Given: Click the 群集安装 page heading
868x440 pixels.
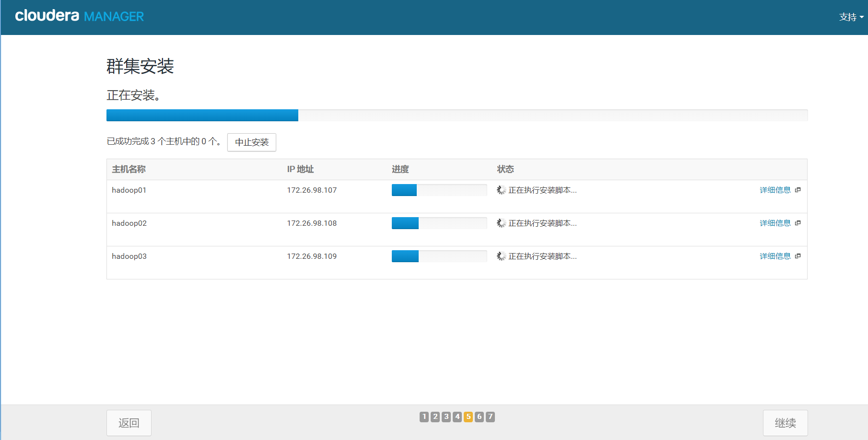Looking at the screenshot, I should 140,66.
